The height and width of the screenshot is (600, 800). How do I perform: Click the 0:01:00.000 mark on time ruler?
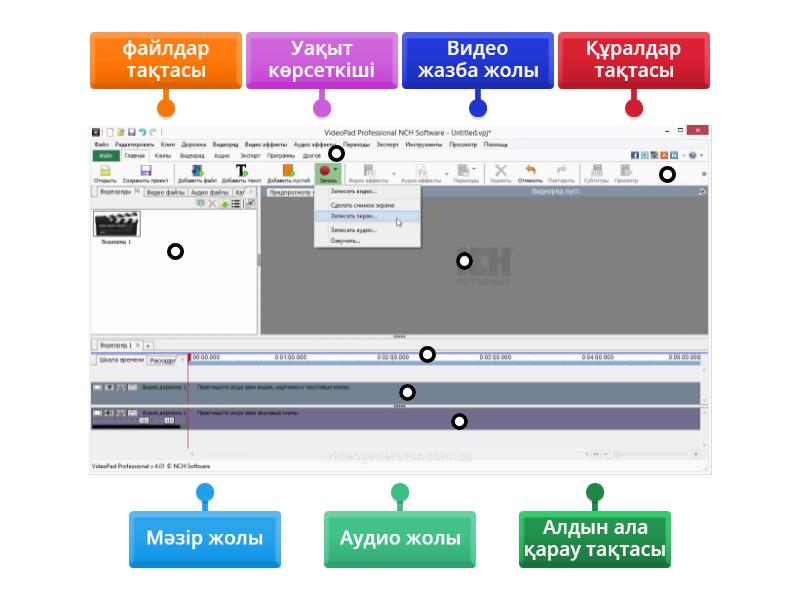290,357
